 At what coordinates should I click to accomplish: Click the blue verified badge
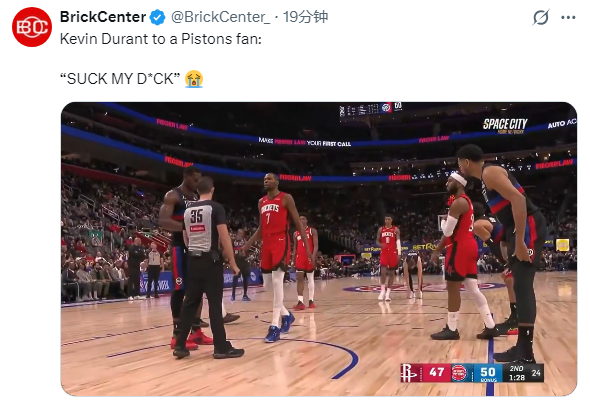(x=157, y=17)
